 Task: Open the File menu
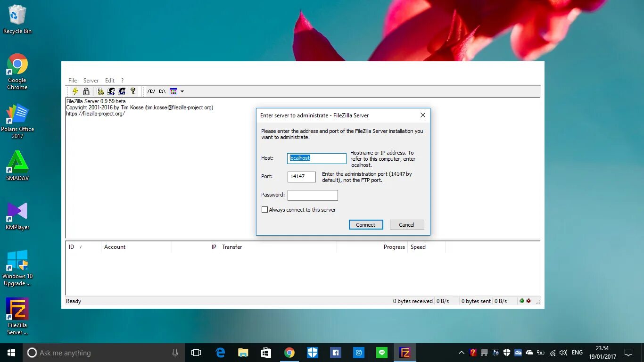point(73,81)
